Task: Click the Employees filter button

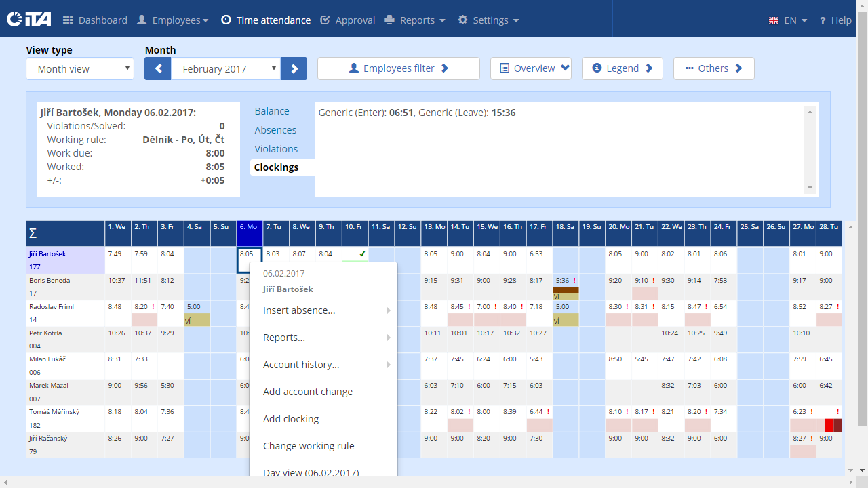Action: pyautogui.click(x=399, y=68)
